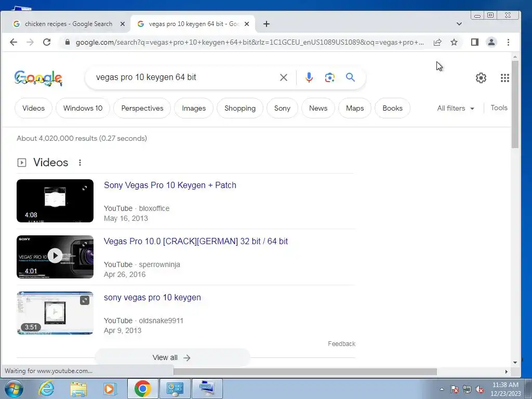Open the Chrome three-dot menu
Screen dimensions: 532x399
click(x=508, y=42)
